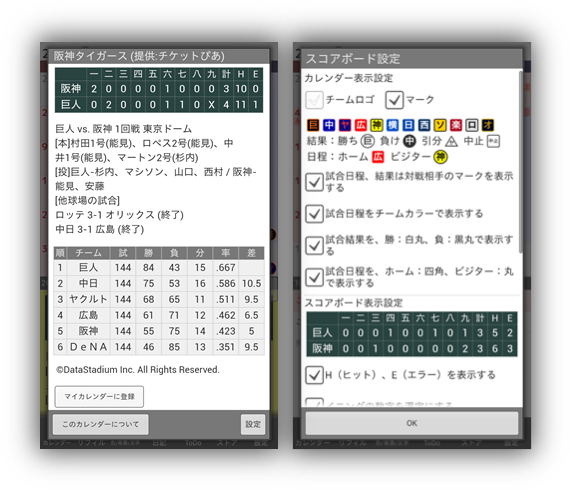Click the orange 巨 Giants team mark
The width and height of the screenshot is (570, 490).
313,125
